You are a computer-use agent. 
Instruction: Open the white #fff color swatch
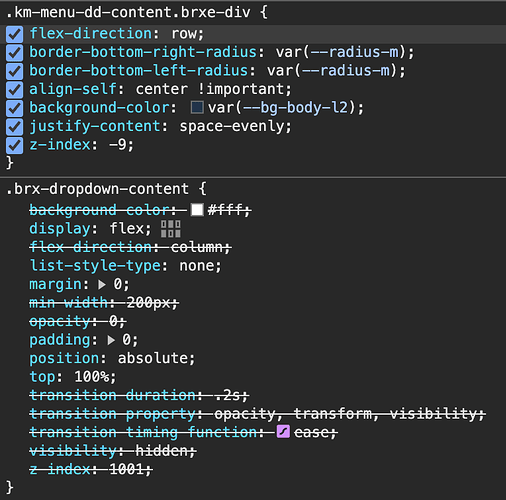click(197, 210)
